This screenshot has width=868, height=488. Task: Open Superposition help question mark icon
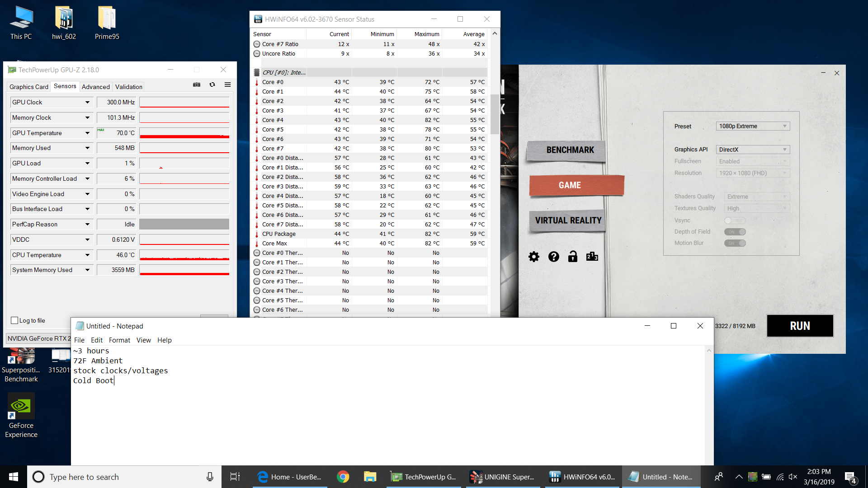pos(554,257)
